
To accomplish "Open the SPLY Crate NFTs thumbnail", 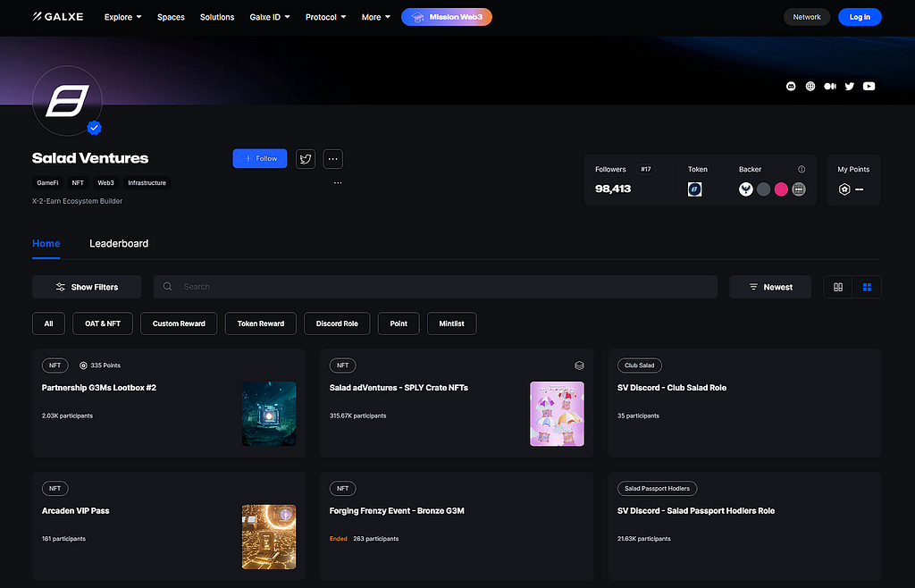I will pos(557,414).
